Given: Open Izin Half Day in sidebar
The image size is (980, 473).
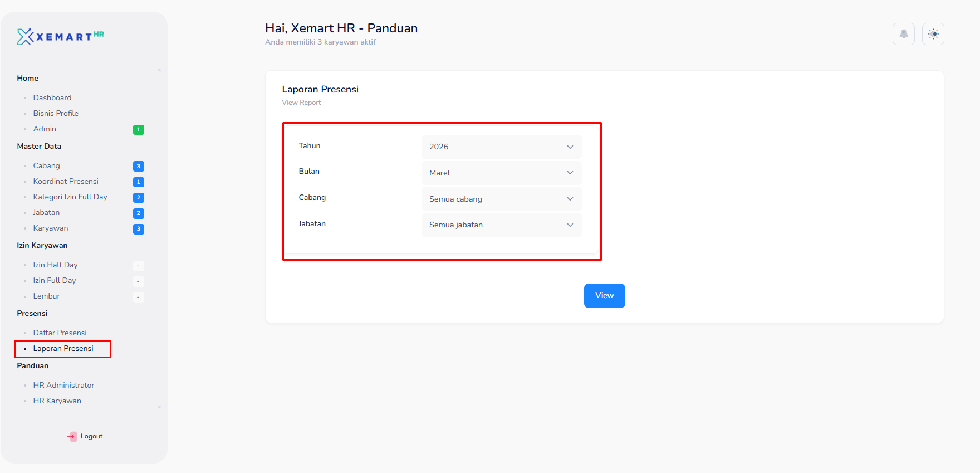Looking at the screenshot, I should pyautogui.click(x=55, y=265).
